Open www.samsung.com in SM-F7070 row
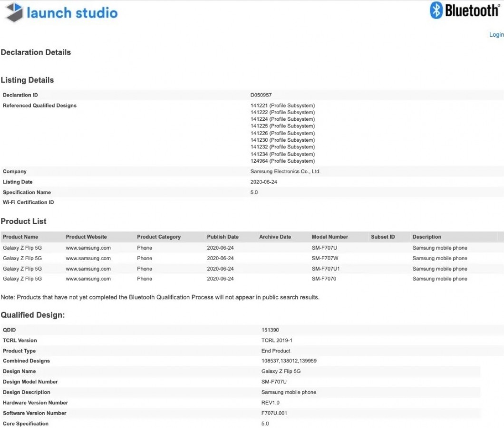 click(x=88, y=279)
